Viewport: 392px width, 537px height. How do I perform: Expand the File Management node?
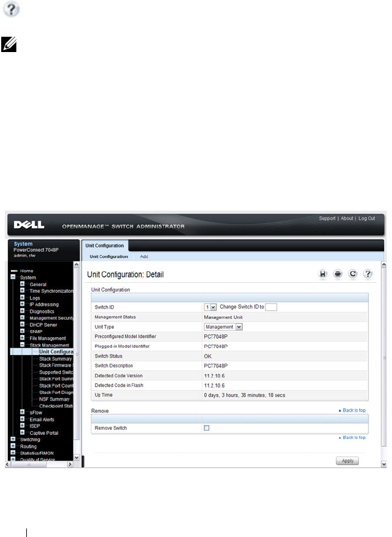(x=22, y=337)
